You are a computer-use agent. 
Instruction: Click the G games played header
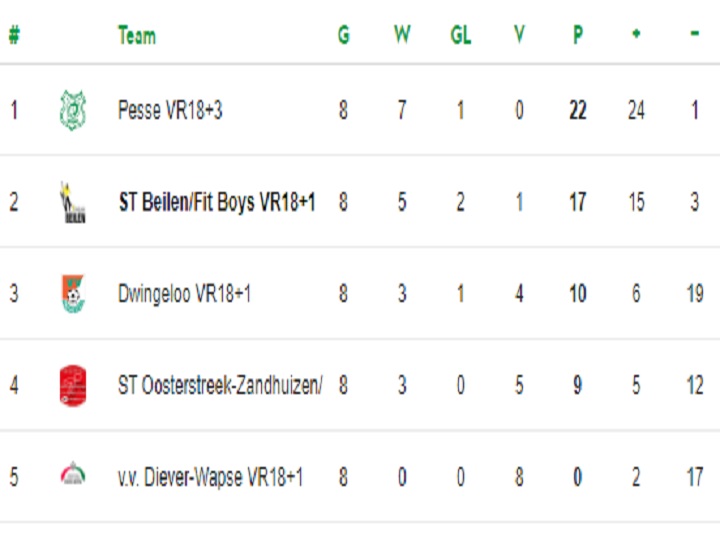[x=343, y=35]
